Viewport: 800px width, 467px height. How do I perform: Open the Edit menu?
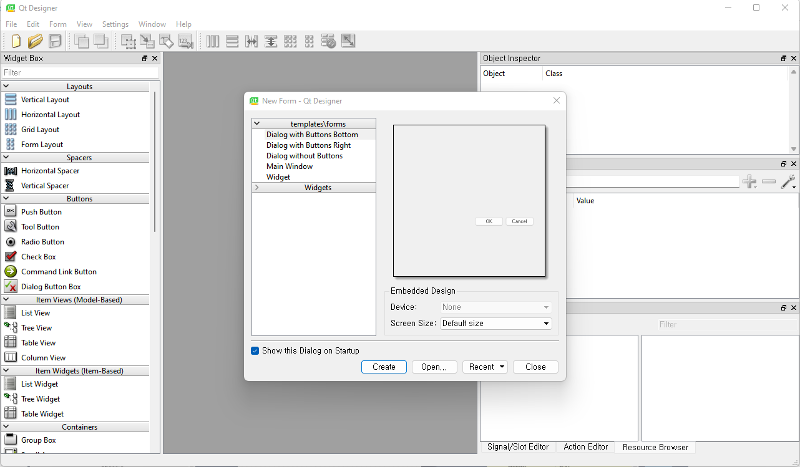(x=33, y=24)
